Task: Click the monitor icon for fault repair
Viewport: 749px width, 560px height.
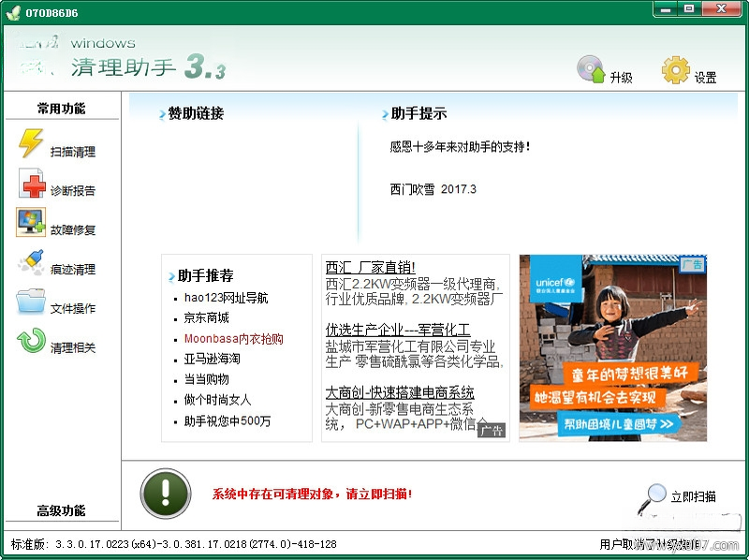Action: (31, 222)
